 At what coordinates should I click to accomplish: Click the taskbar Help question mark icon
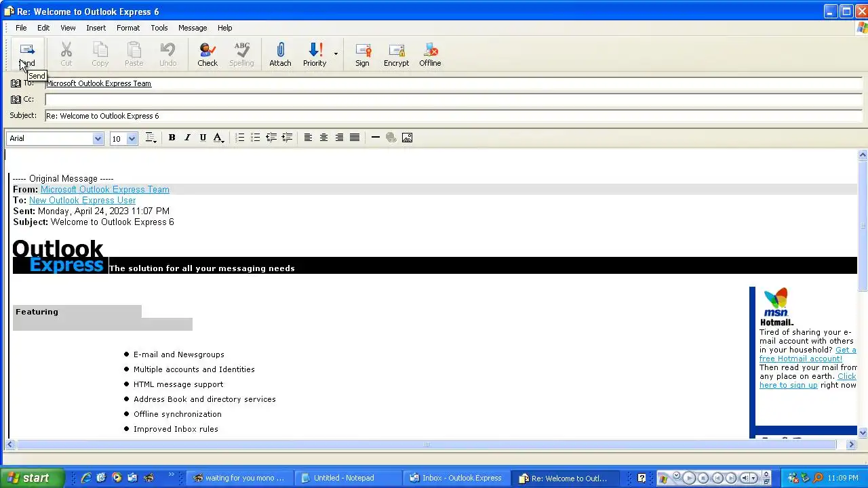pos(642,478)
